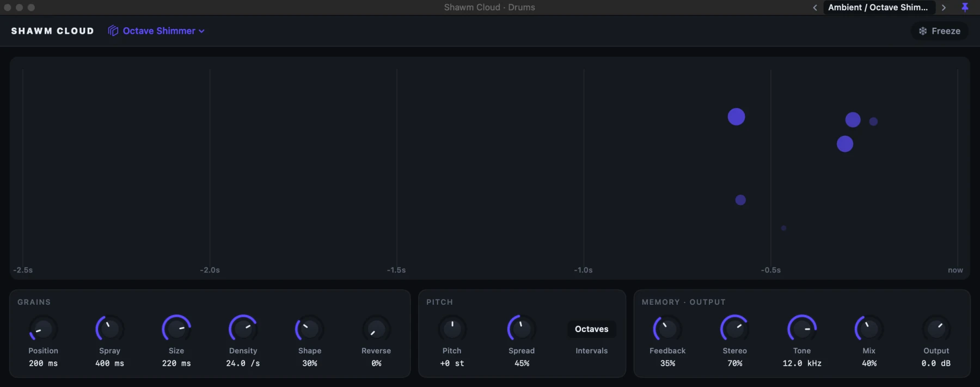Click the Size knob
This screenshot has width=980, height=387.
coord(176,329)
